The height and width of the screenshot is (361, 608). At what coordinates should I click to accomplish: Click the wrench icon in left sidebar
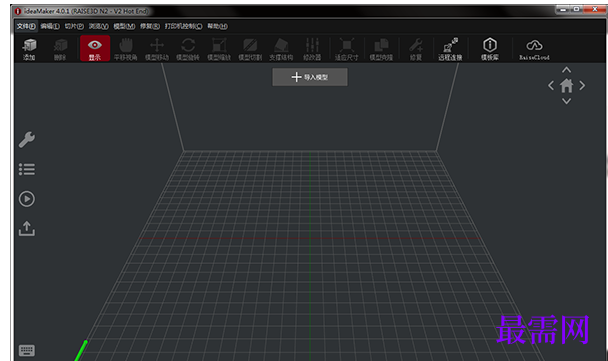pyautogui.click(x=27, y=140)
